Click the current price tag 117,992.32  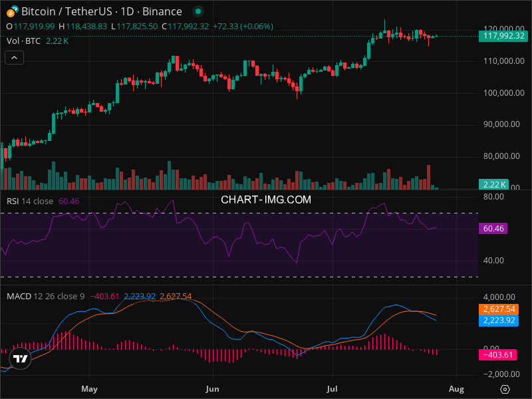503,36
